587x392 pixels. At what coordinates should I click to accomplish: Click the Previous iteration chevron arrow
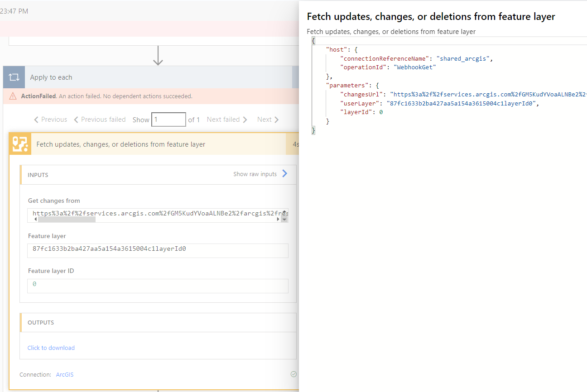(37, 120)
